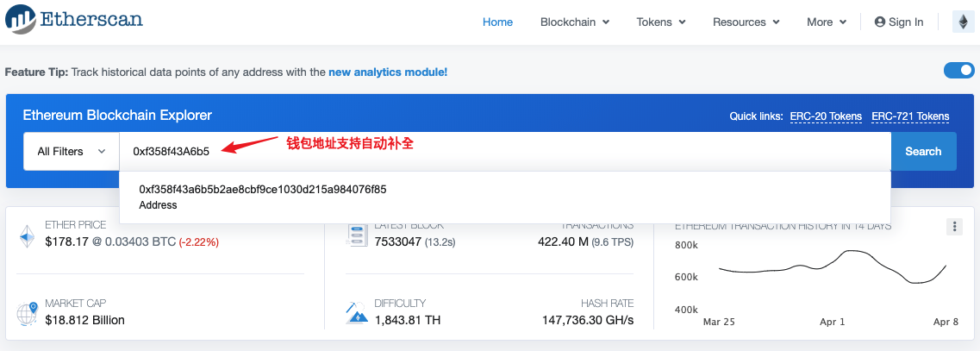Click the Ether Price diamond icon
The height and width of the screenshot is (351, 980).
[26, 236]
